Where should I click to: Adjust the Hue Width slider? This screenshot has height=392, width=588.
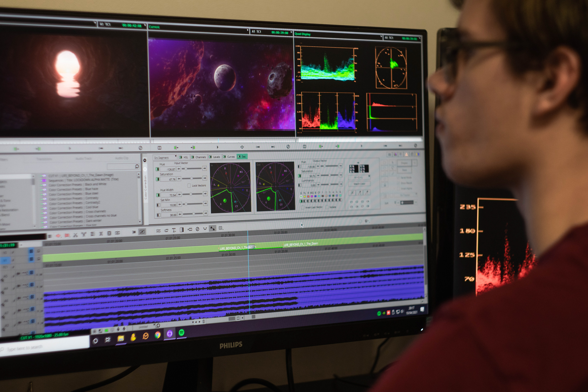[x=192, y=194]
